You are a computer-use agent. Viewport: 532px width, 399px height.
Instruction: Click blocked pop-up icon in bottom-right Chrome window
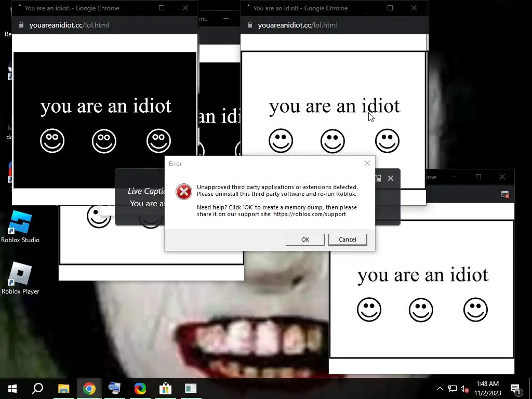pyautogui.click(x=505, y=194)
